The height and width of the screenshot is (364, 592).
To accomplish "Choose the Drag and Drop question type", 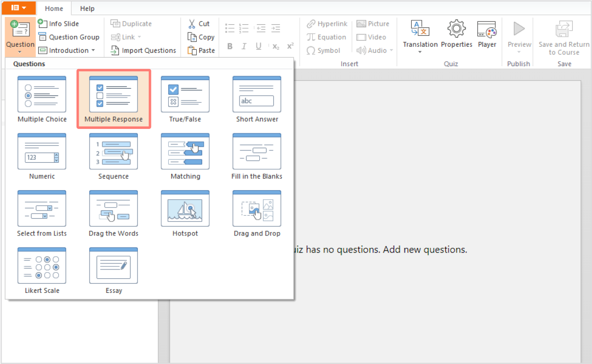I will point(257,213).
